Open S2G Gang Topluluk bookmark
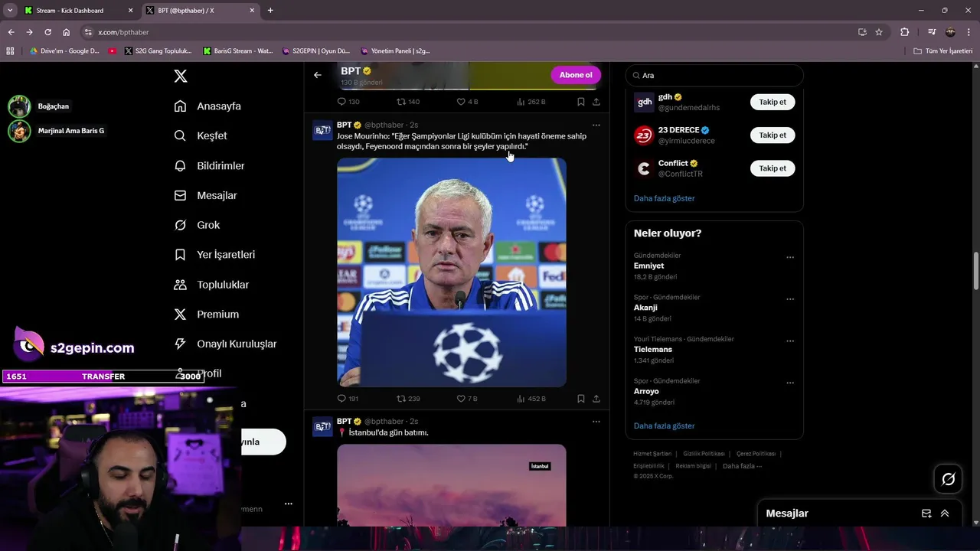980x551 pixels. [158, 51]
